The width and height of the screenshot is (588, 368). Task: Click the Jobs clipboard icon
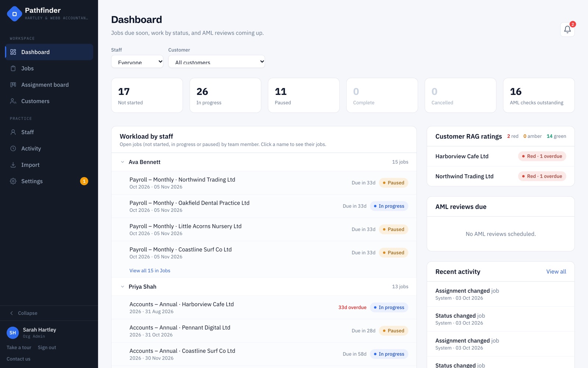pyautogui.click(x=13, y=68)
